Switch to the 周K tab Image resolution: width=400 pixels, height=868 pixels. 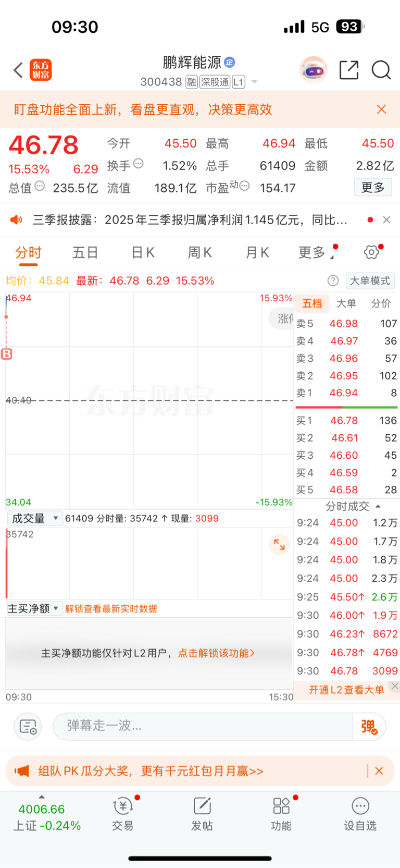point(199,253)
